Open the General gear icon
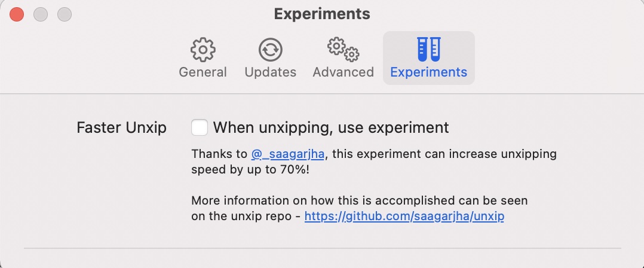Image resolution: width=644 pixels, height=268 pixels. coord(203,50)
